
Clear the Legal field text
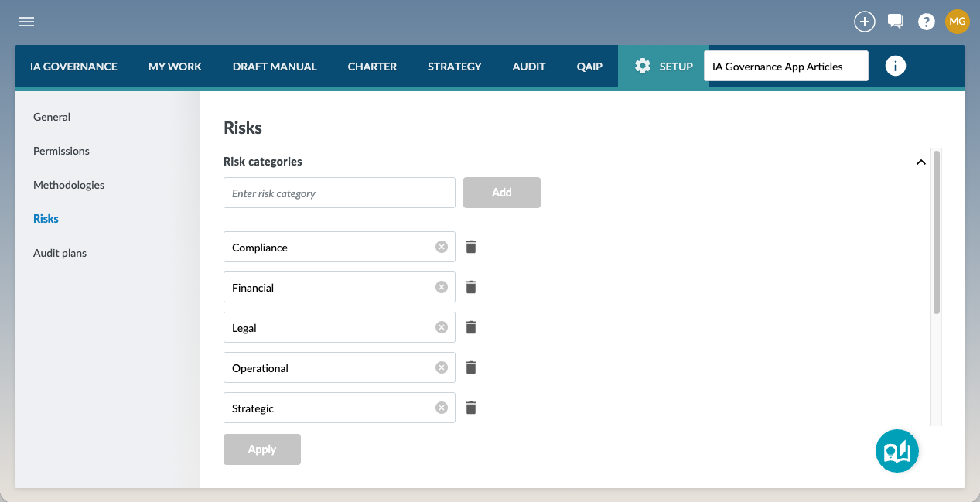(x=442, y=327)
